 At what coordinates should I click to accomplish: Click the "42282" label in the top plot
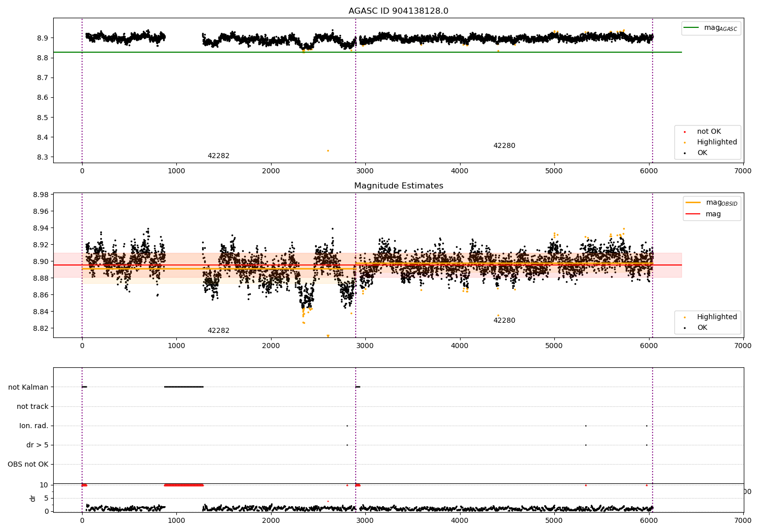coord(218,156)
